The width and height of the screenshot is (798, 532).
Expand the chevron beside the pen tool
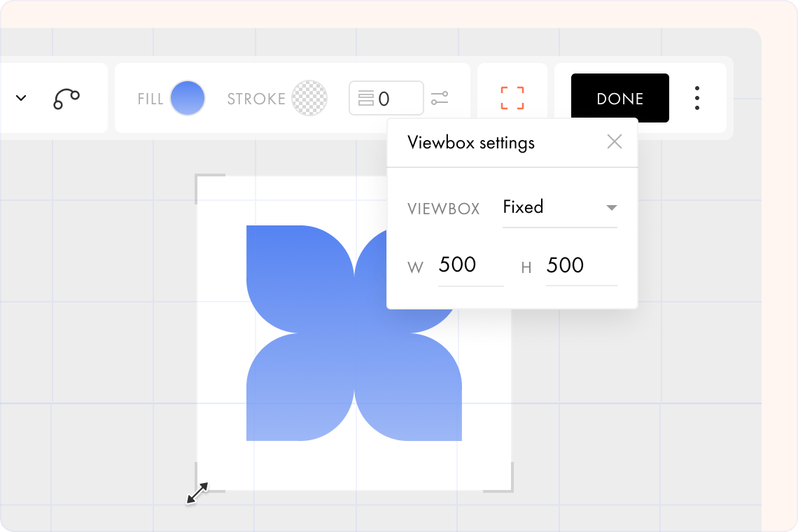point(20,98)
